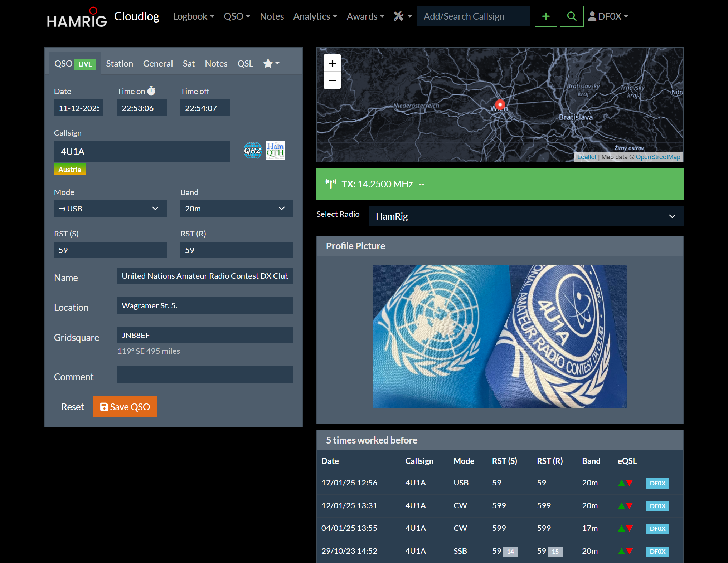
Task: Open the Leaflet attribution link
Action: coord(587,157)
